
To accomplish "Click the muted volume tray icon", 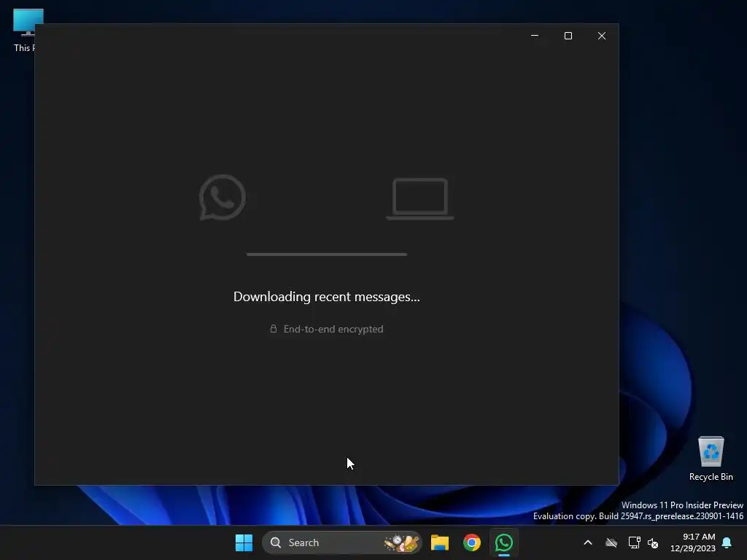I will [653, 542].
